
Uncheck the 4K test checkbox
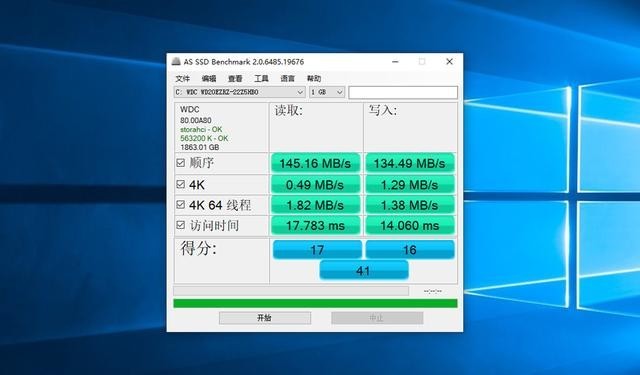point(180,184)
